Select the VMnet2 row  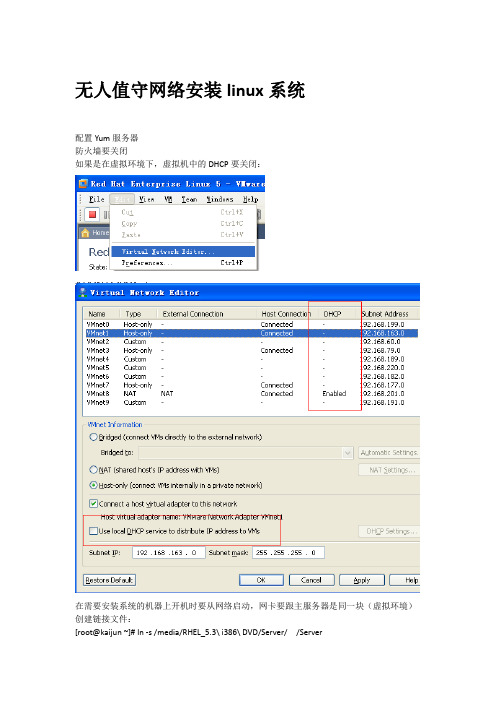252,342
